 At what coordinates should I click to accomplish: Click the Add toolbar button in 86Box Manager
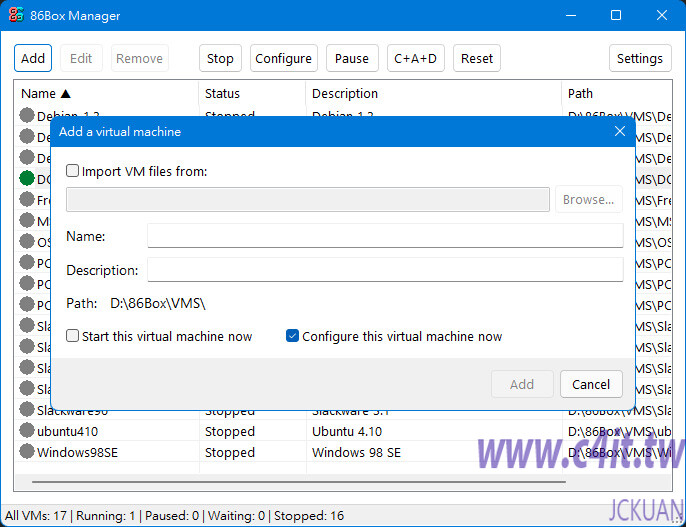33,58
